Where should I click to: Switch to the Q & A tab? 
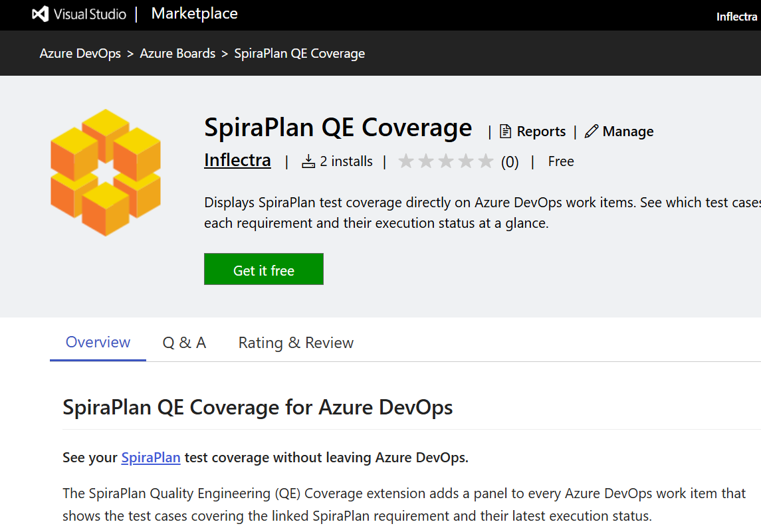[x=184, y=343]
